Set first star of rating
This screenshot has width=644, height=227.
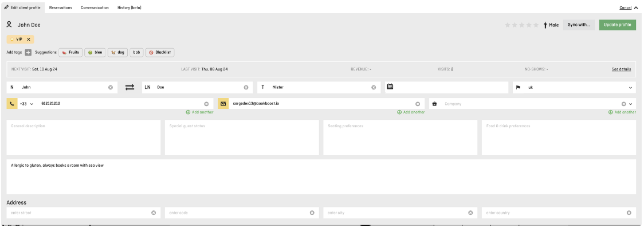pyautogui.click(x=508, y=25)
